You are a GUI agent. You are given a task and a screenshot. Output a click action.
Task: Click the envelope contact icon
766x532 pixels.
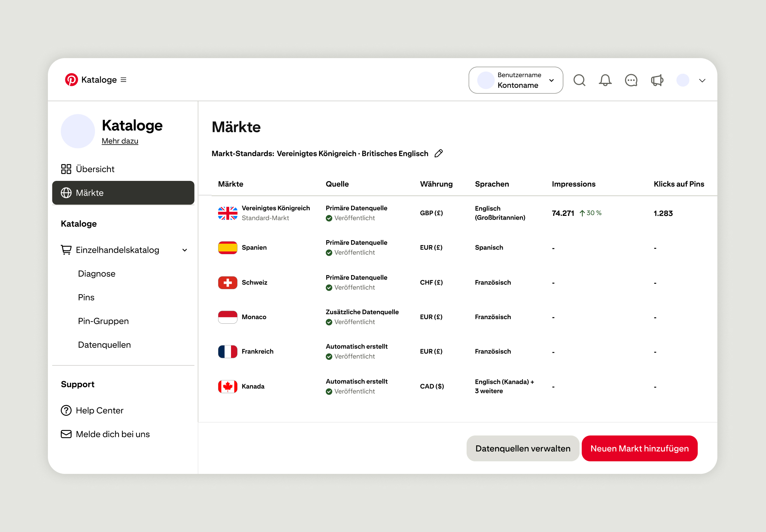coord(66,434)
